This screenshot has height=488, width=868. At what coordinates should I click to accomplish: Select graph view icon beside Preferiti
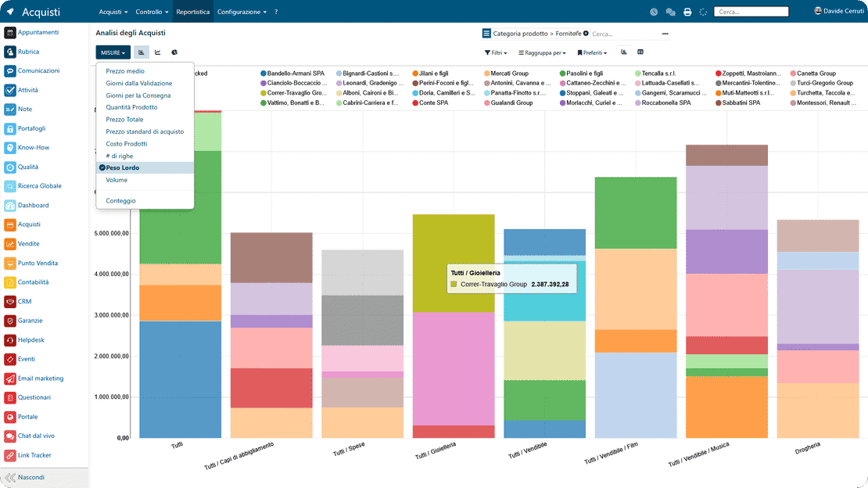[x=624, y=52]
